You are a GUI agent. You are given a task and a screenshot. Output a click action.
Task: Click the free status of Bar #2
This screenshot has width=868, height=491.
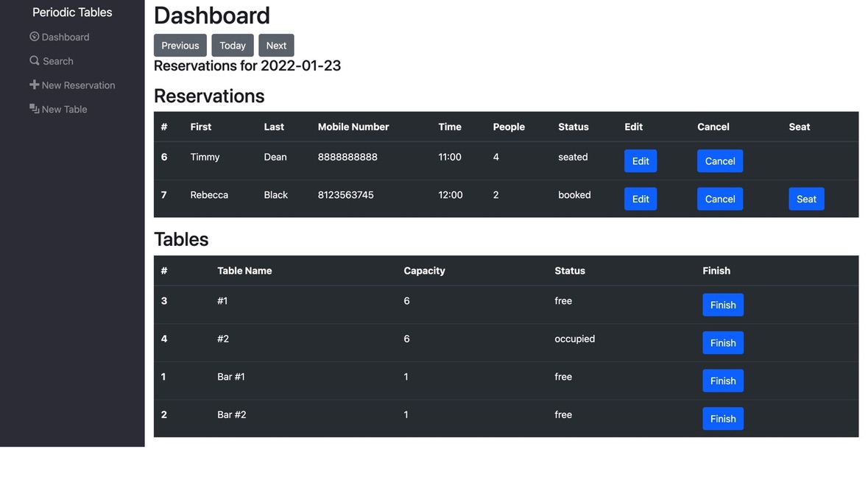563,414
